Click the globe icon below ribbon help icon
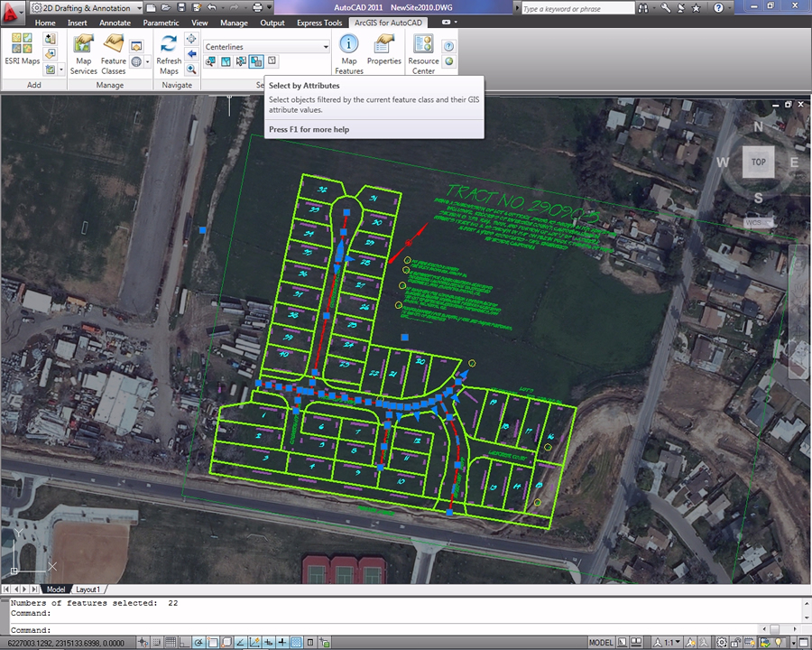The width and height of the screenshot is (812, 650). [448, 61]
